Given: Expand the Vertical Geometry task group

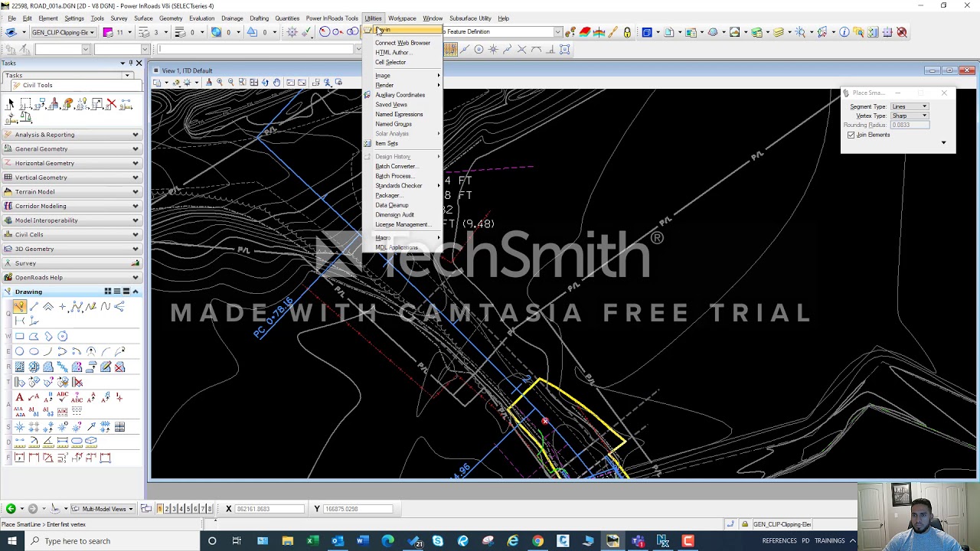Looking at the screenshot, I should point(70,178).
